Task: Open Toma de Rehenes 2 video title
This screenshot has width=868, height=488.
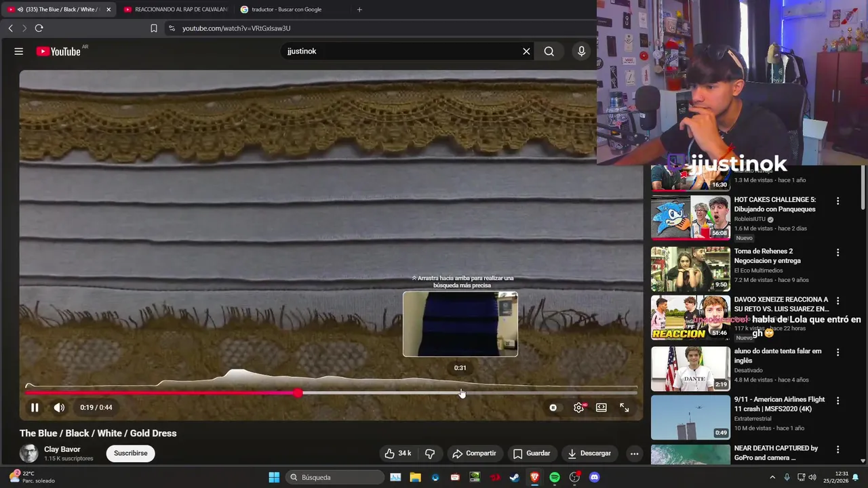Action: pyautogui.click(x=768, y=256)
